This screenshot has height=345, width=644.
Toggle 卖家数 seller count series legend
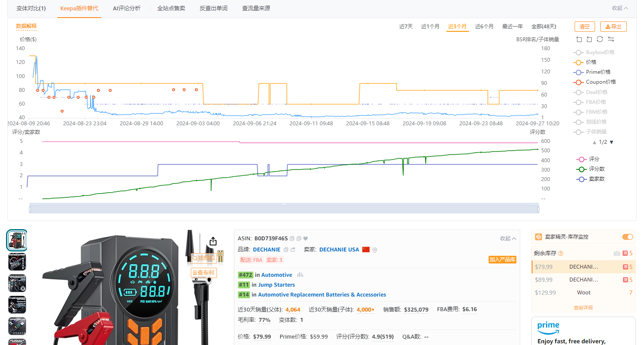[x=590, y=179]
